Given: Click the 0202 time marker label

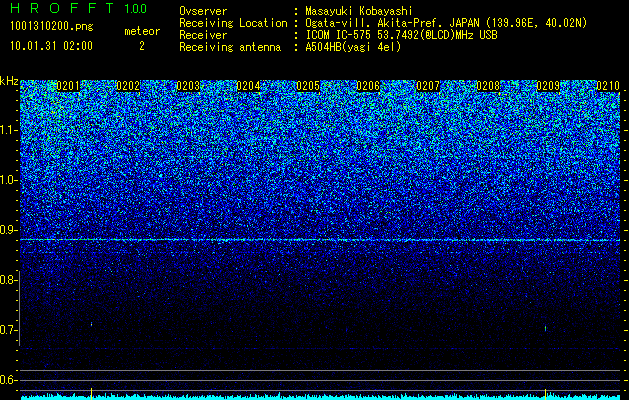Looking at the screenshot, I should point(128,86).
